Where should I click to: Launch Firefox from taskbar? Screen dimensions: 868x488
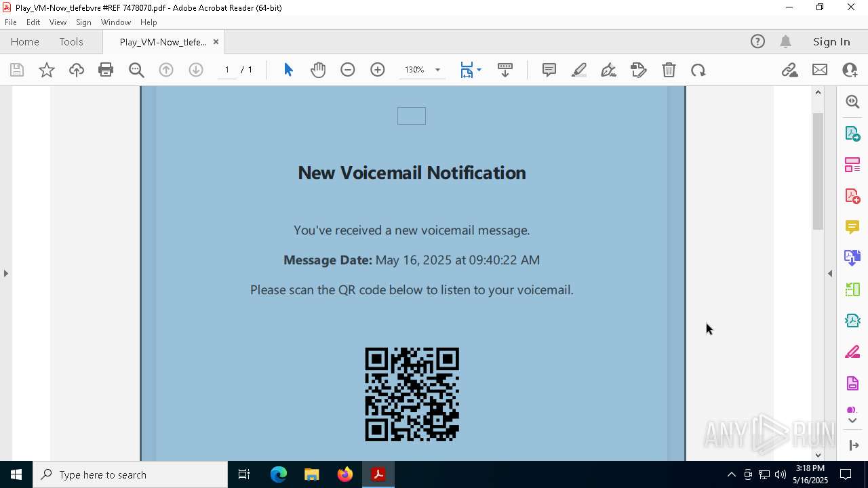tap(345, 474)
